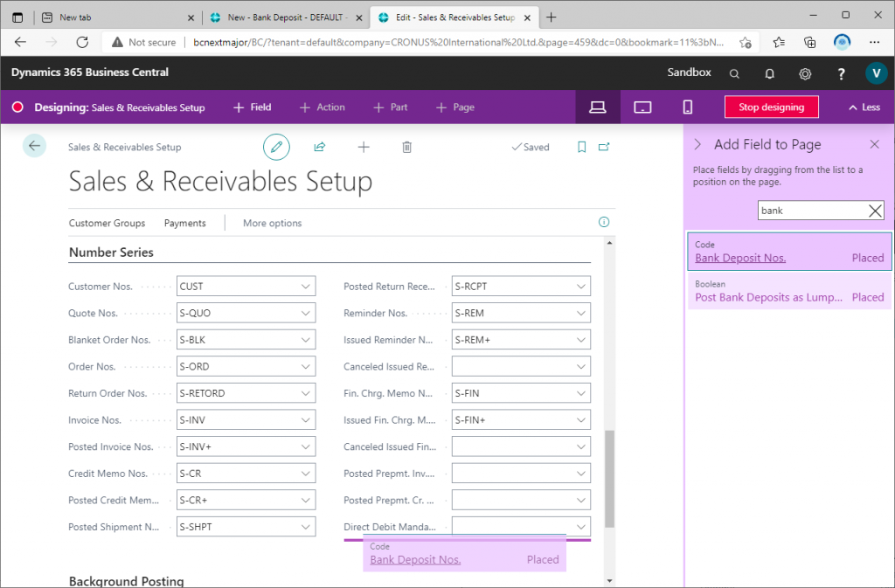Click the bookmark icon
Viewport: 895px width, 588px height.
coord(581,147)
